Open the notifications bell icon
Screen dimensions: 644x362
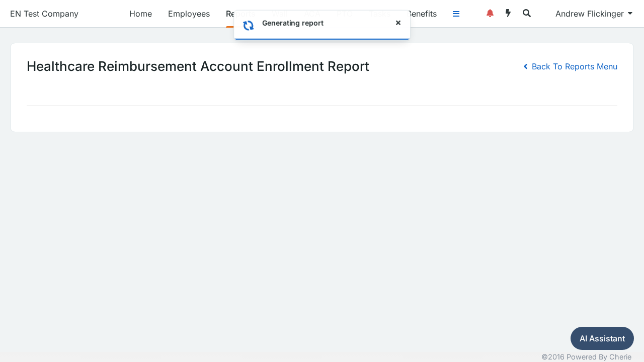coord(490,14)
